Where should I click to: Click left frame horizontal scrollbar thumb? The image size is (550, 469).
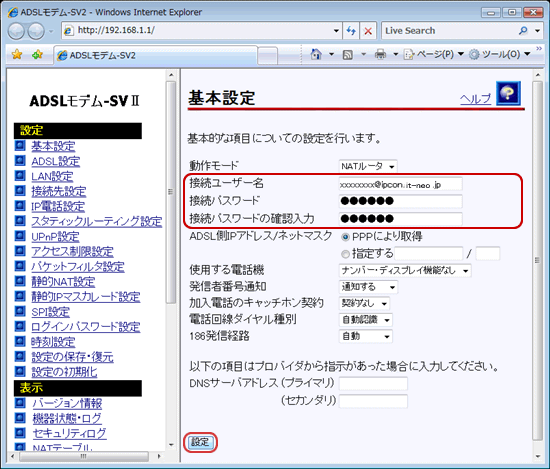tap(84, 456)
